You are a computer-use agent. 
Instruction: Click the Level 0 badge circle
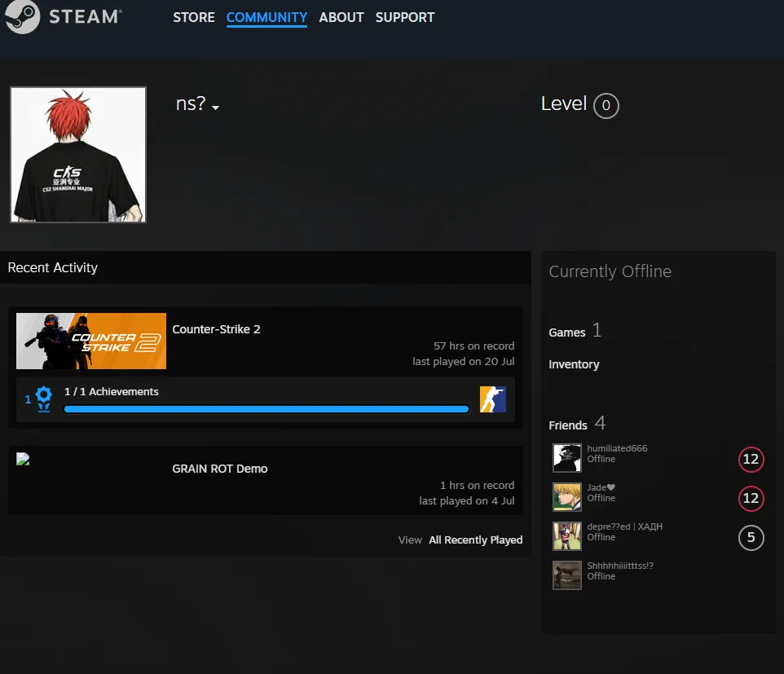click(x=606, y=105)
